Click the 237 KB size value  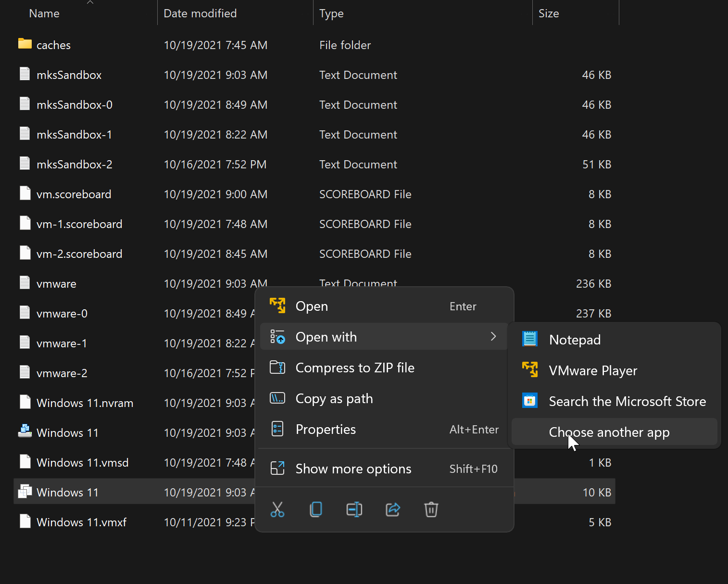coord(593,314)
